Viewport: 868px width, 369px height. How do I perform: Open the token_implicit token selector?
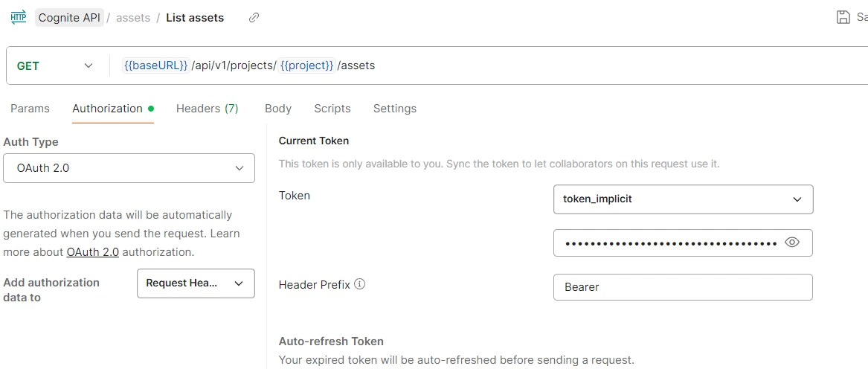(683, 199)
